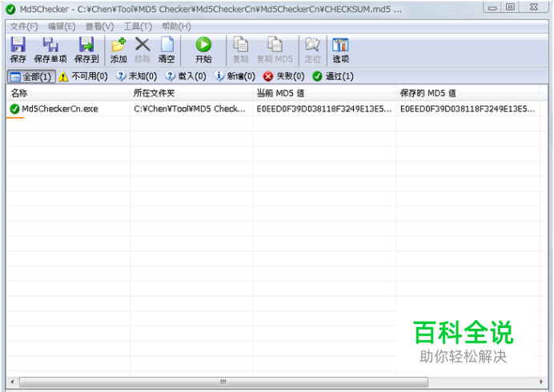Sort by the 所在文件夹 column header
The width and height of the screenshot is (554, 392).
(x=191, y=94)
